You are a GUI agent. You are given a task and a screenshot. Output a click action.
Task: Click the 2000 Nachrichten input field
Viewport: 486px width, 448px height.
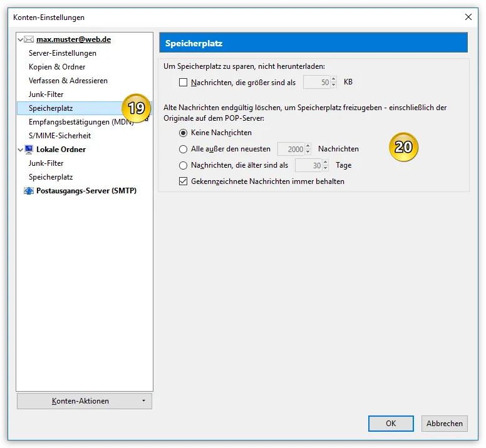pyautogui.click(x=291, y=150)
